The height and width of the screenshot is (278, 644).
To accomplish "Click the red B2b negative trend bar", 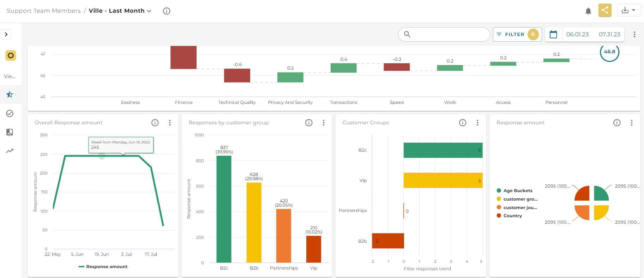I will (x=388, y=241).
